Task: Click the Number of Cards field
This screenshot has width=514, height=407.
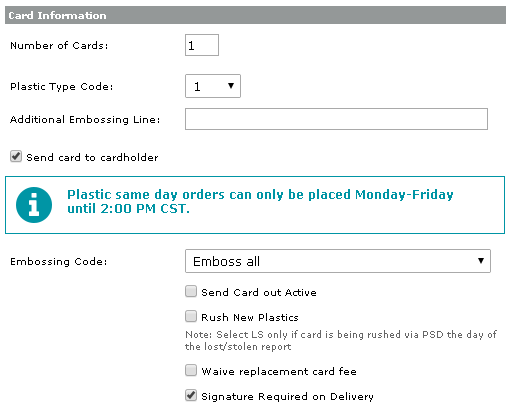Action: (202, 45)
